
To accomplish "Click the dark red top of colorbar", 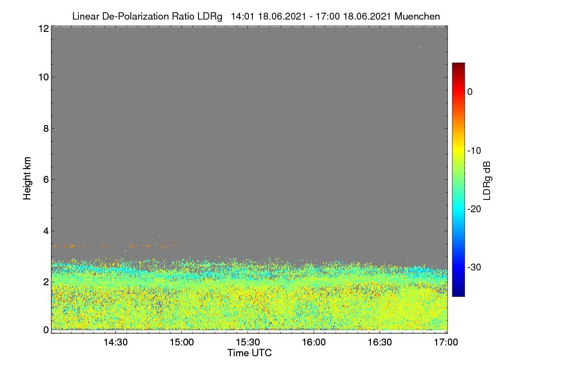I will [458, 66].
